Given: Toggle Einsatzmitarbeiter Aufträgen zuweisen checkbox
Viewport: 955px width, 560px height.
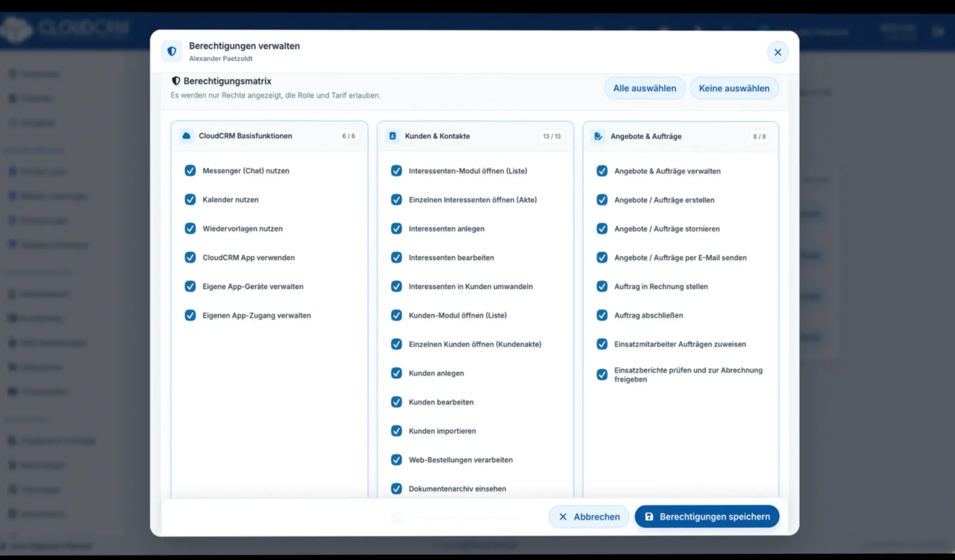Looking at the screenshot, I should point(602,344).
